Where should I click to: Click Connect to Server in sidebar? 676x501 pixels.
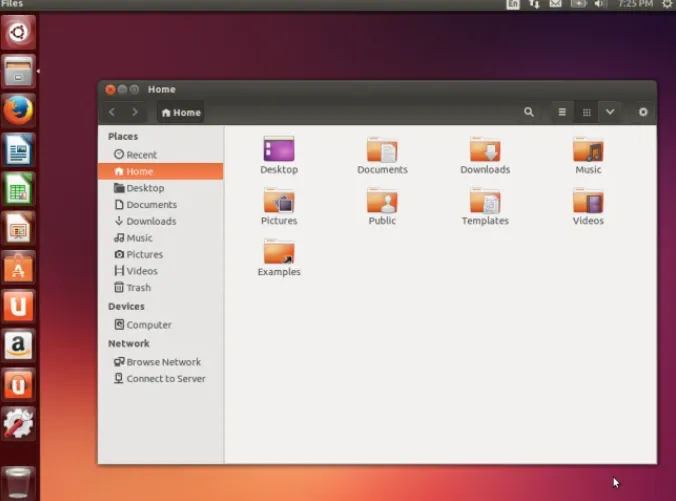(163, 379)
